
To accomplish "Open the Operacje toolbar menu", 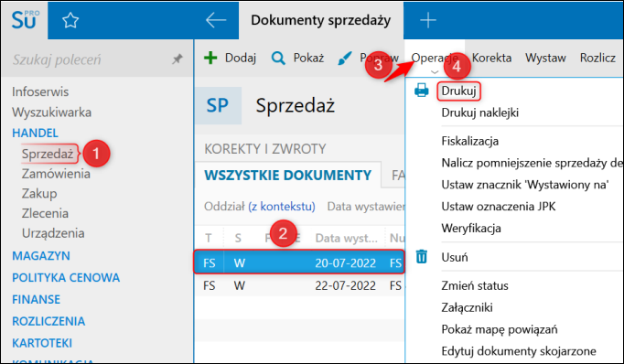I will click(435, 59).
